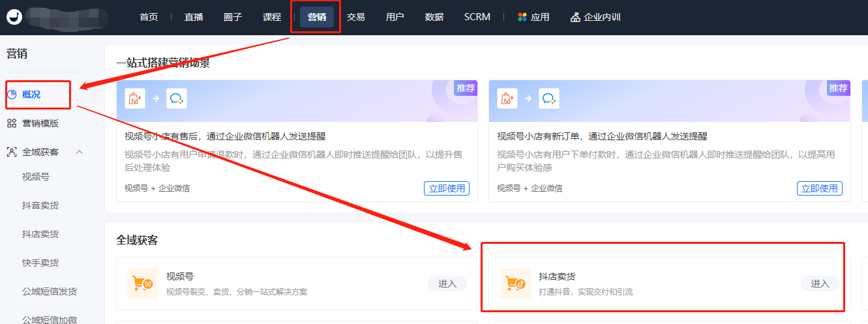
Task: Go to SCRM in top navigation
Action: (x=477, y=17)
